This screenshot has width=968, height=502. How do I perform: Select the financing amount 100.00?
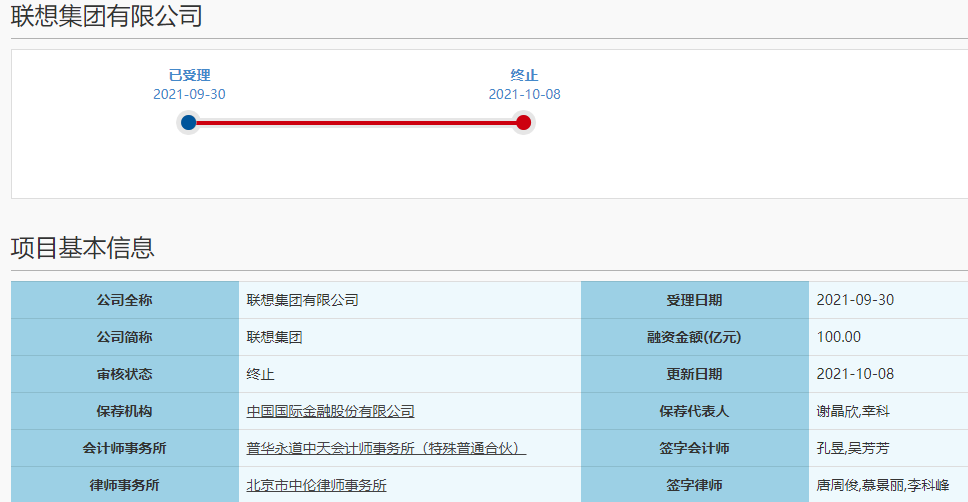(x=838, y=337)
